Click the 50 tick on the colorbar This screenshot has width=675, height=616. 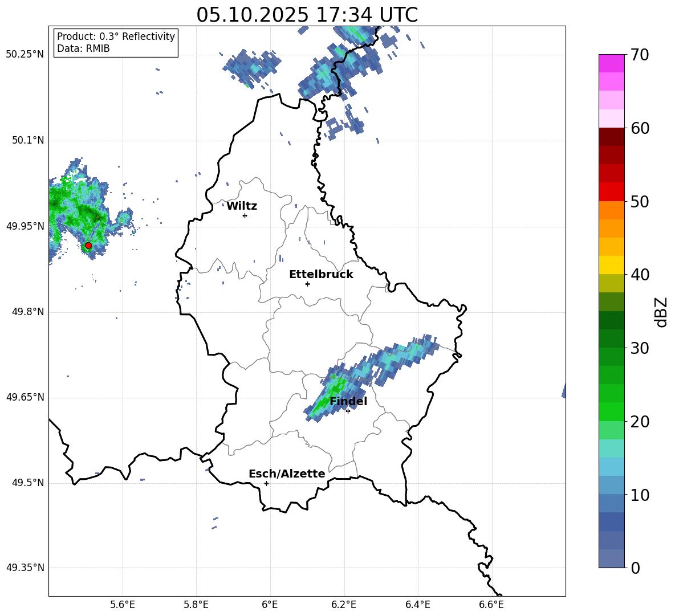pyautogui.click(x=640, y=202)
